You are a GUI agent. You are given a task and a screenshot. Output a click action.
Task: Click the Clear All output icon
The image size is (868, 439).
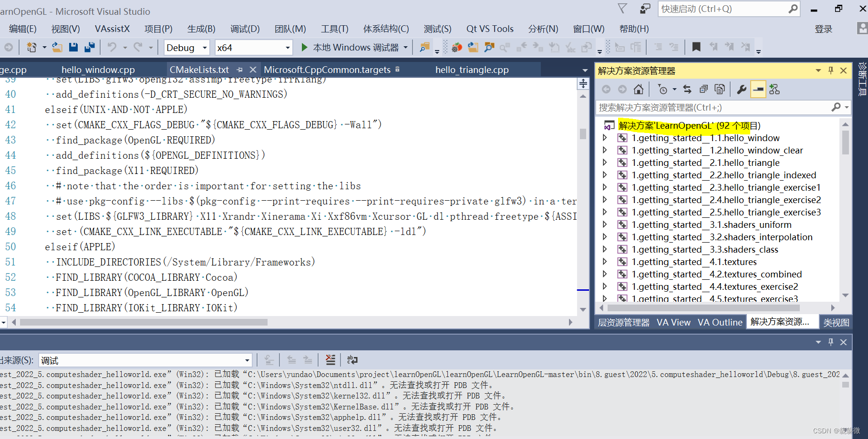[330, 360]
